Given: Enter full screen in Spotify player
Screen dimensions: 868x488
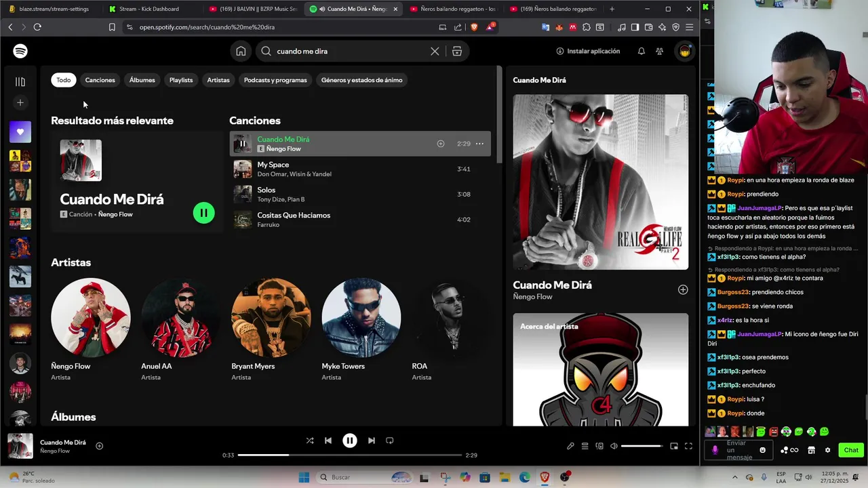Looking at the screenshot, I should pos(688,446).
